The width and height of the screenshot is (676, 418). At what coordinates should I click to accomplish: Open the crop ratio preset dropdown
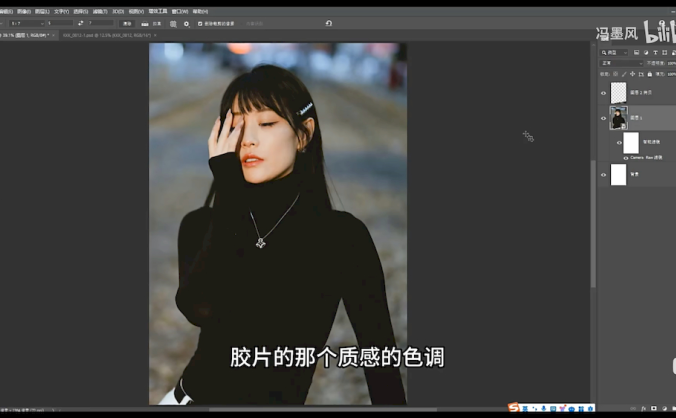pyautogui.click(x=27, y=23)
